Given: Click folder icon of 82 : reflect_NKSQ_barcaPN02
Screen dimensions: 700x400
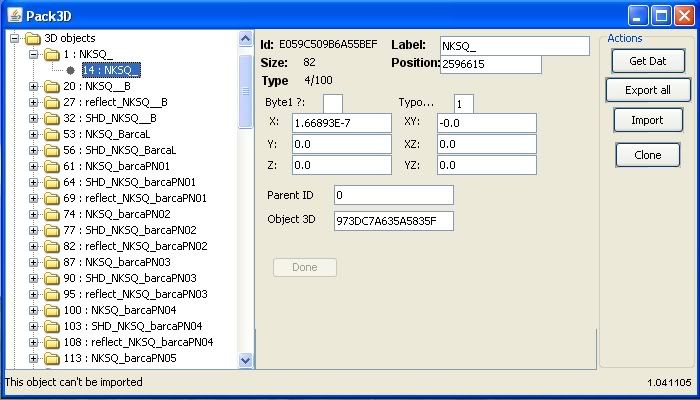Looking at the screenshot, I should tap(52, 246).
